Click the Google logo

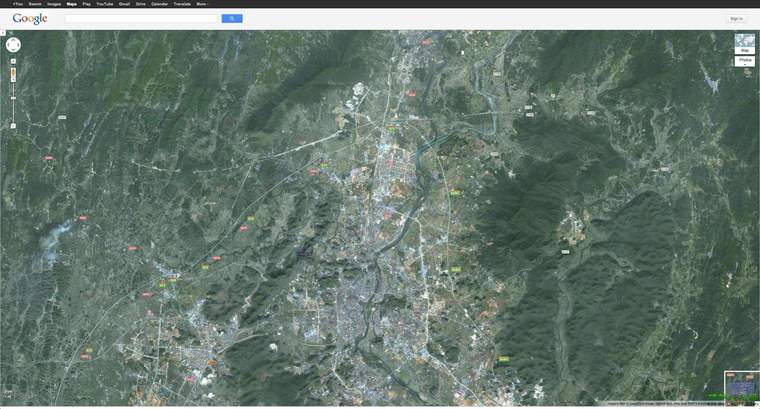(x=30, y=19)
